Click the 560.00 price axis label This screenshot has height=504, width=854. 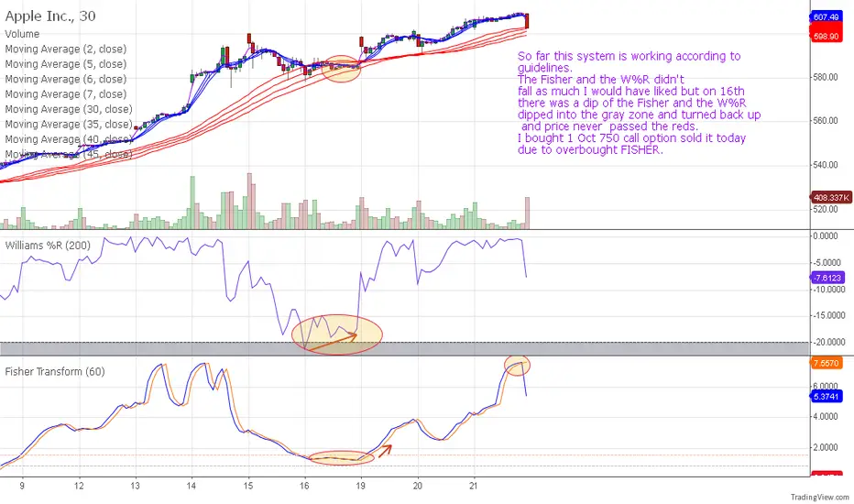click(x=825, y=120)
